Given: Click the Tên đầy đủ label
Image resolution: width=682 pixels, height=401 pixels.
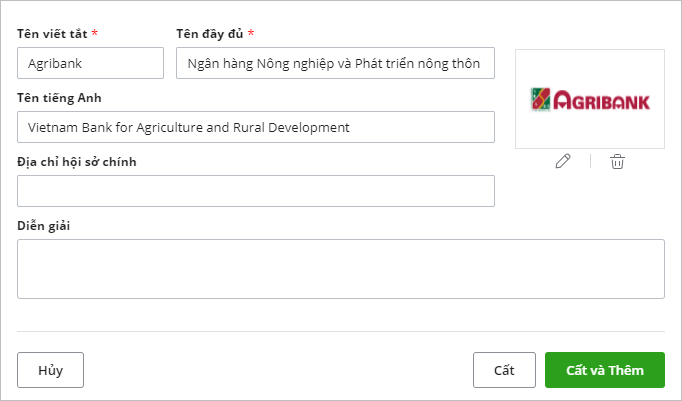Looking at the screenshot, I should click(x=209, y=34).
